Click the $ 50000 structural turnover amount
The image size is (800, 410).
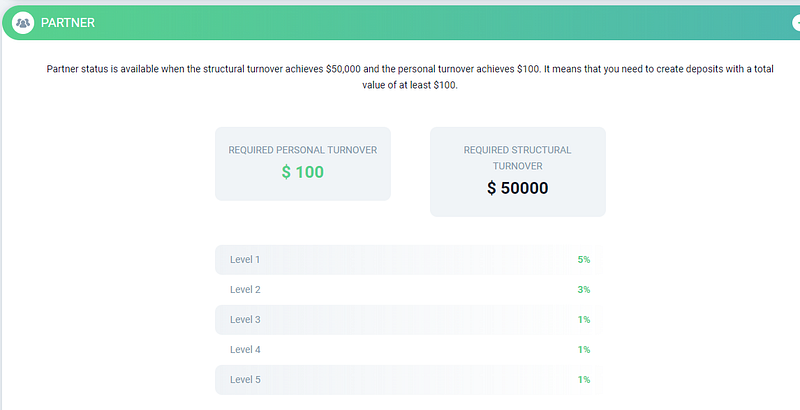[517, 188]
